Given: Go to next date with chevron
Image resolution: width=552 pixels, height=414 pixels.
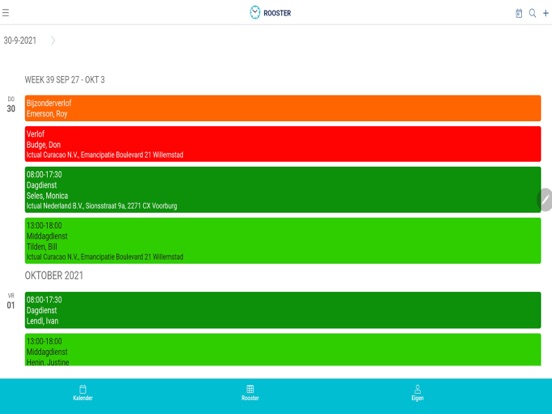Looking at the screenshot, I should (53, 40).
